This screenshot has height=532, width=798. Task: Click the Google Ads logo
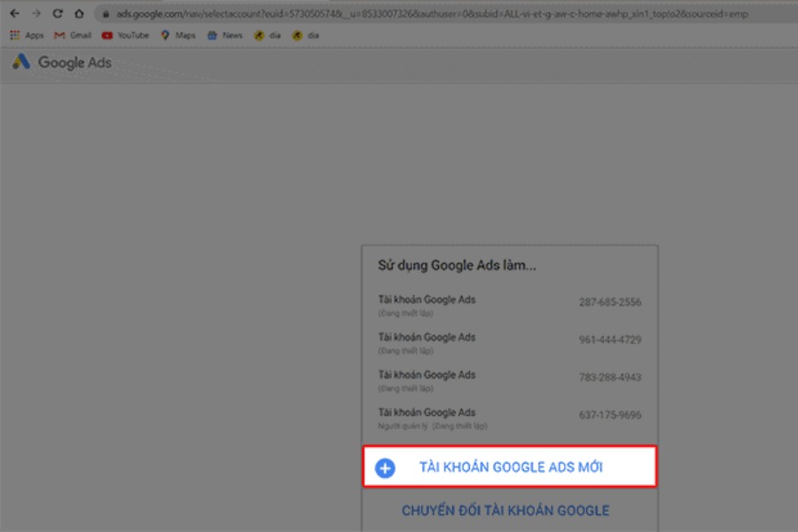tap(61, 63)
